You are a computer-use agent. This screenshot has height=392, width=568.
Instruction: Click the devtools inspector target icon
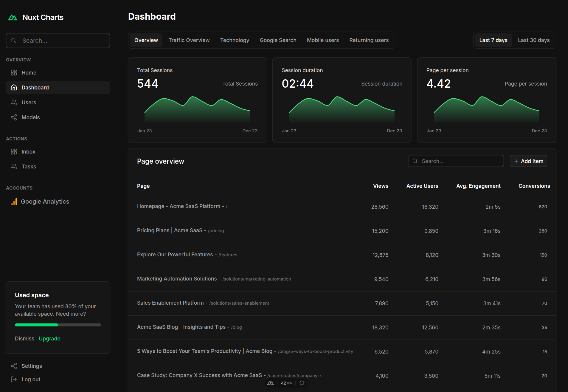[302, 383]
